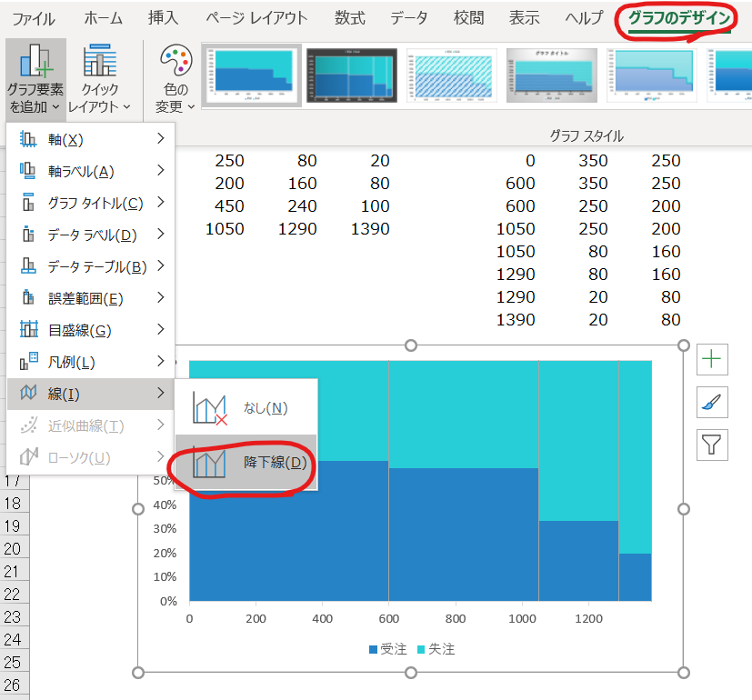Click the green plus chart elements button
This screenshot has height=700, width=752.
coord(712,359)
